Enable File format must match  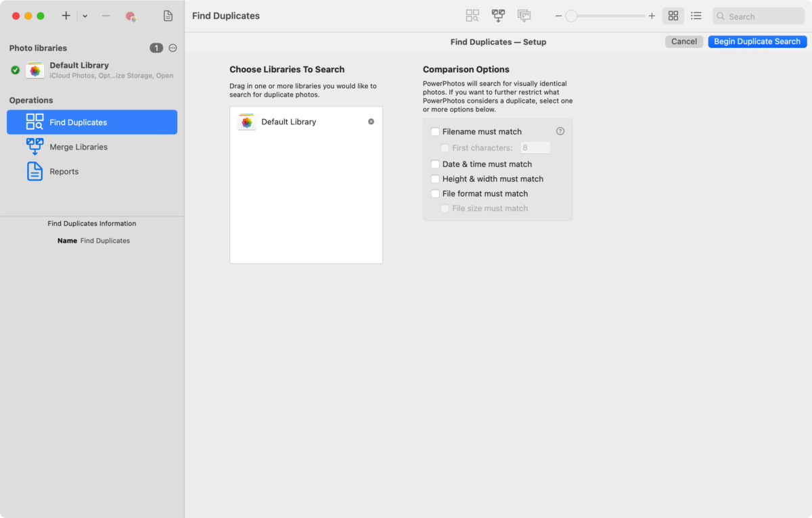pos(435,194)
